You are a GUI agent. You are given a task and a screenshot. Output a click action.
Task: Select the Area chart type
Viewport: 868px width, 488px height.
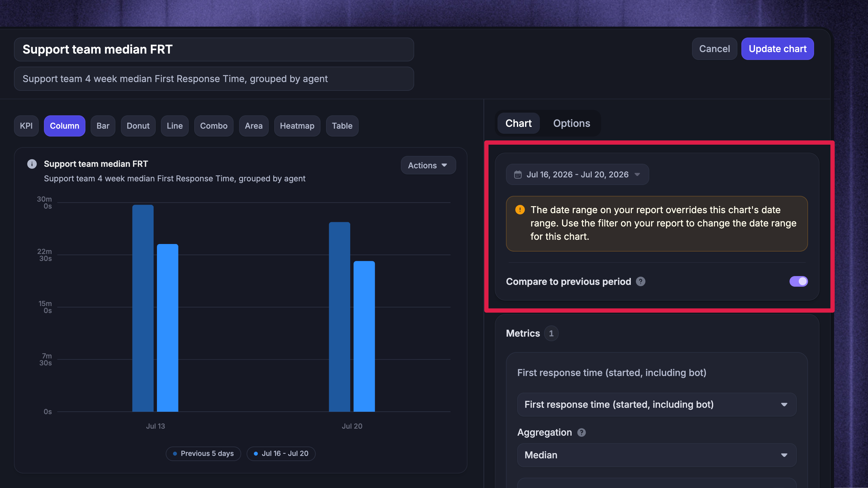tap(254, 126)
